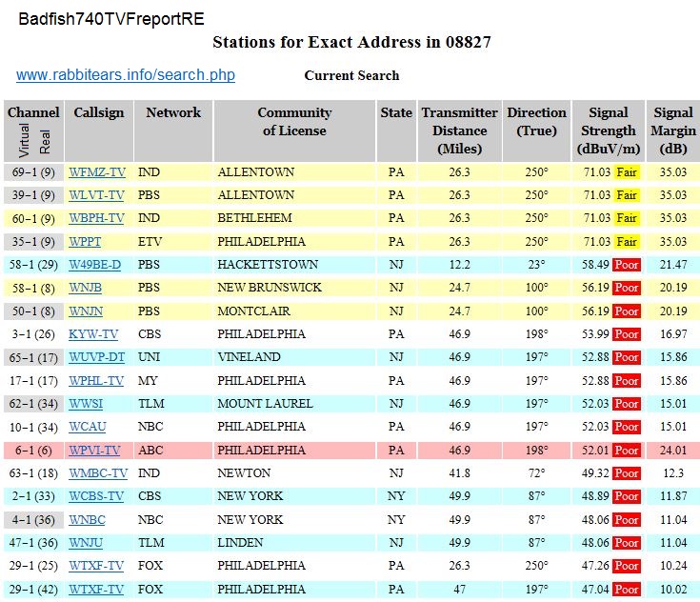Click the W49BE-D callsign link
This screenshot has height=602, width=700.
tap(95, 265)
